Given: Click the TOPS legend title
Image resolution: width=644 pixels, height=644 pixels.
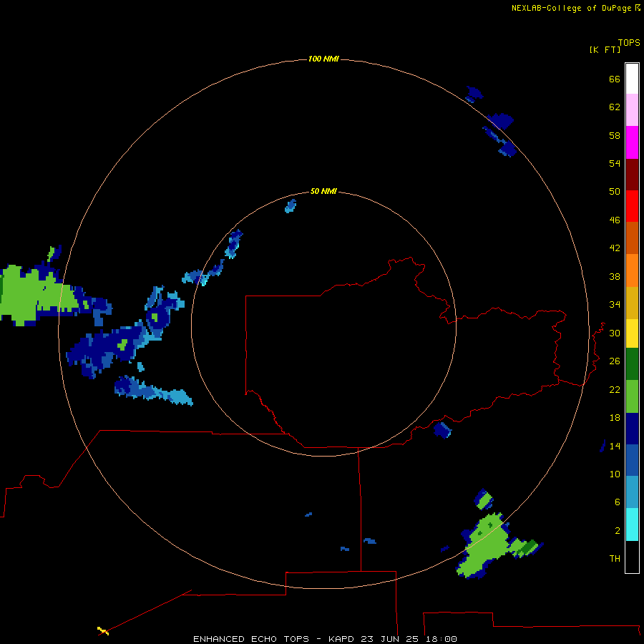Looking at the screenshot, I should pos(629,42).
